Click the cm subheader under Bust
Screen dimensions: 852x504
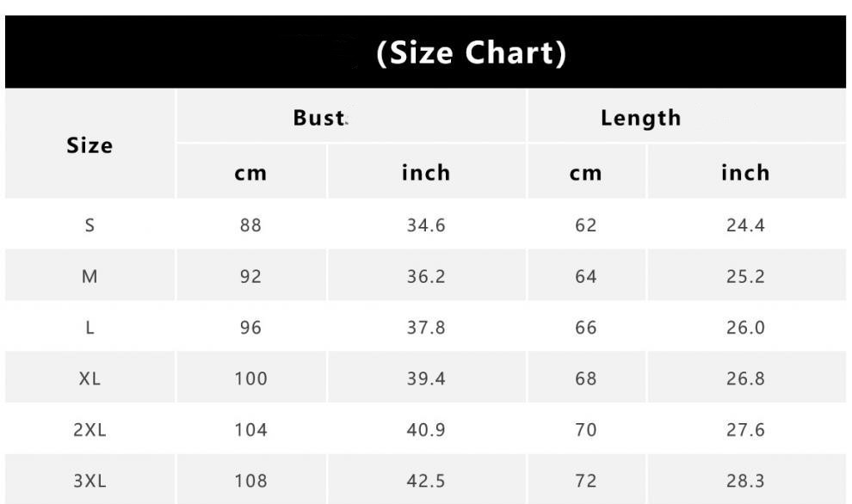(250, 173)
